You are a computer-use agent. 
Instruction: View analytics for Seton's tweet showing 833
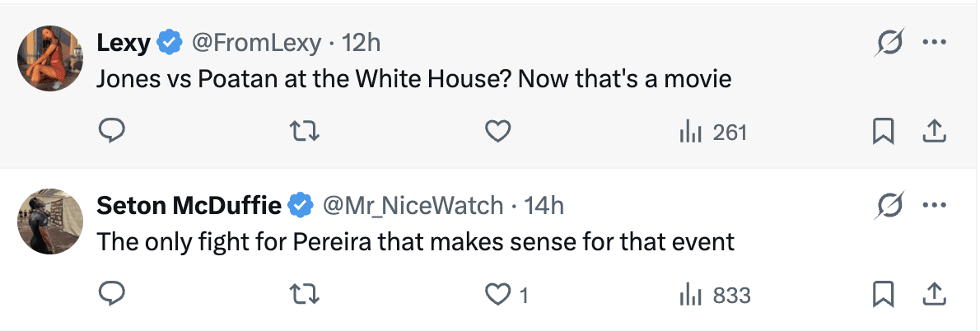[714, 294]
